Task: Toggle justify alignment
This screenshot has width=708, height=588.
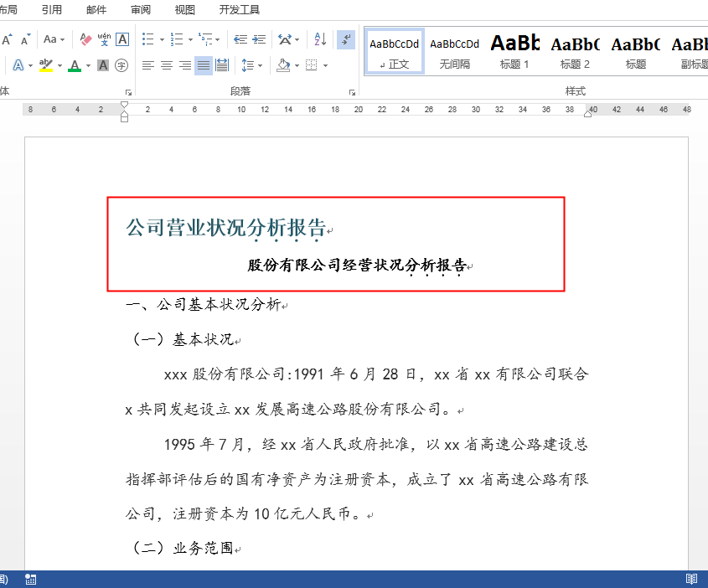Action: click(204, 65)
